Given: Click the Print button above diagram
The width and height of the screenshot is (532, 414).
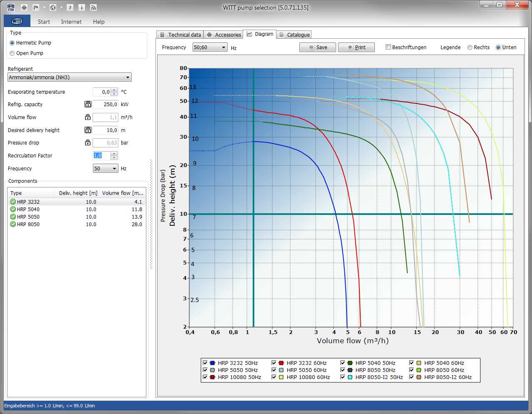Looking at the screenshot, I should point(356,47).
